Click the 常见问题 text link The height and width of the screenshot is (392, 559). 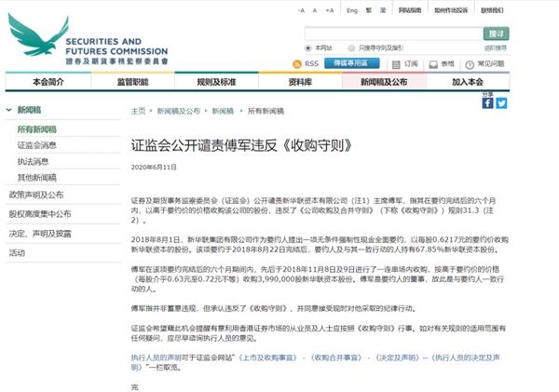tap(491, 64)
